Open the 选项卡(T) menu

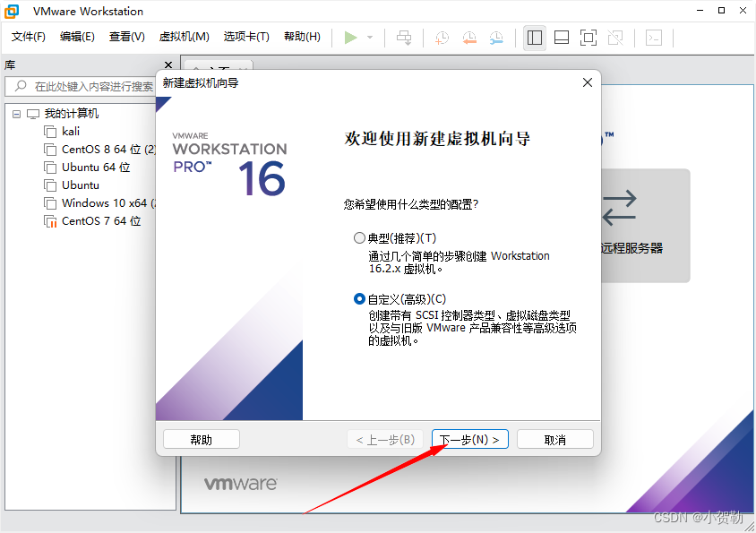tap(246, 37)
